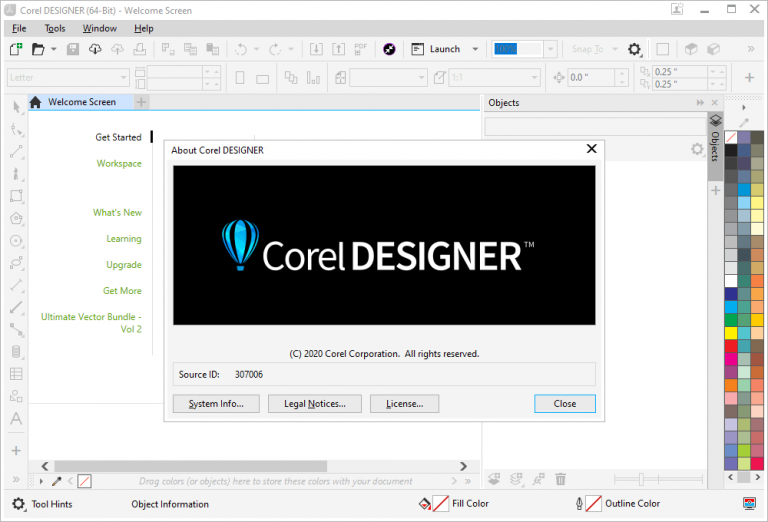This screenshot has width=768, height=522.
Task: Open the Window menu
Action: coord(99,28)
